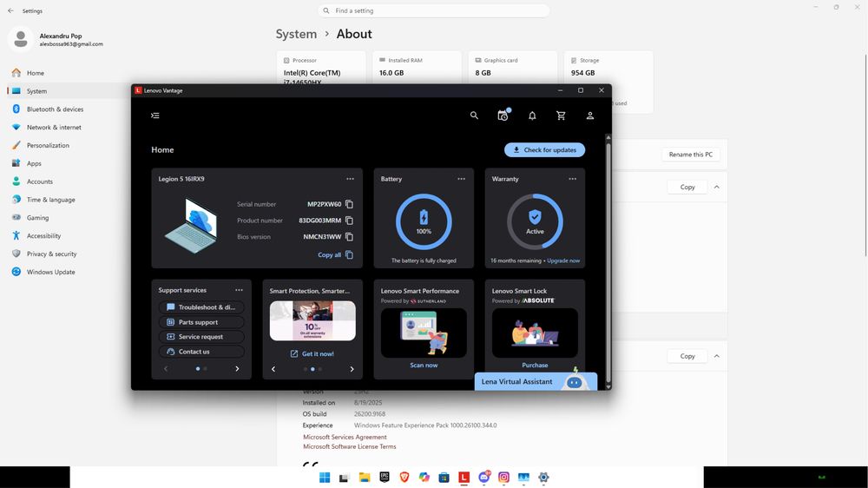
Task: Open the shopping cart icon in Lenovo Vantage
Action: (x=561, y=115)
